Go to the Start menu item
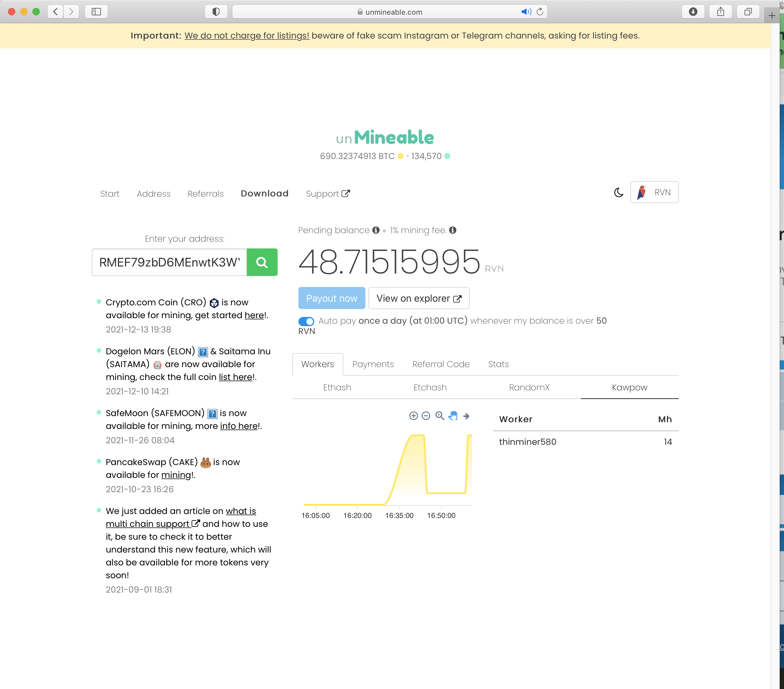 (110, 194)
